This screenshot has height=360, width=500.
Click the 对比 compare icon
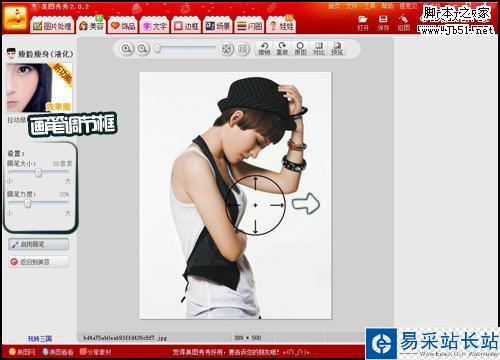(319, 49)
